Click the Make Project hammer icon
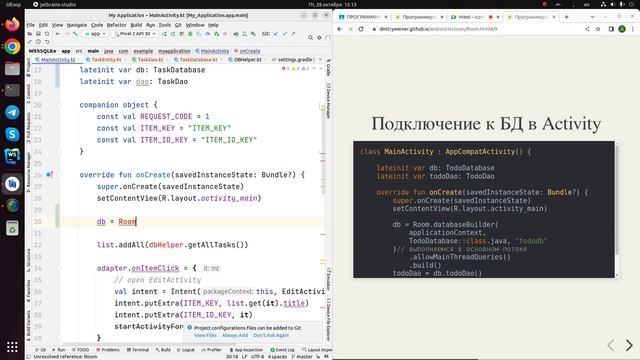 76,34
